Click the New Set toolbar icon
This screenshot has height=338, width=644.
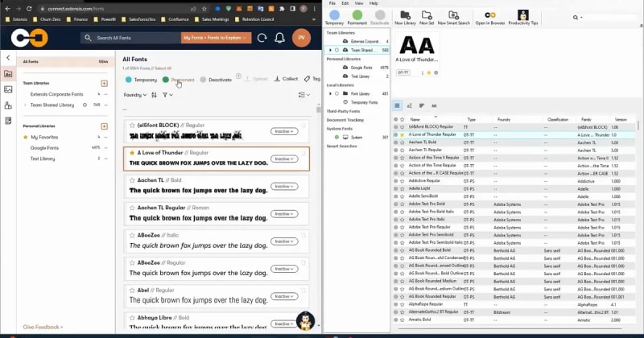tap(427, 18)
